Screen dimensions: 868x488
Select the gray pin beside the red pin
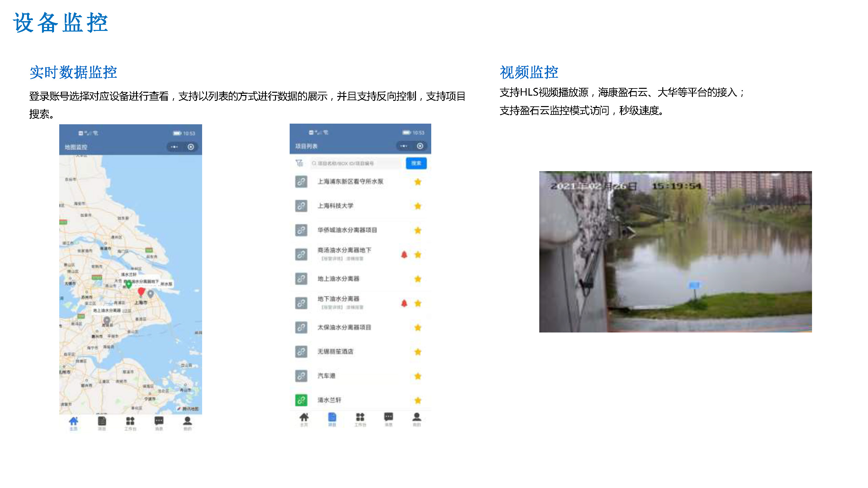pyautogui.click(x=151, y=294)
